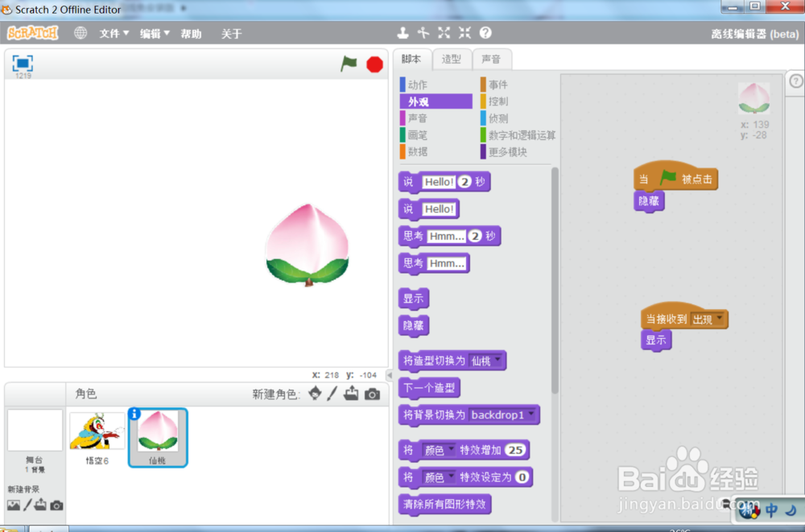Click the grow sprite tool
Screen dimensions: 805x532
click(x=444, y=33)
